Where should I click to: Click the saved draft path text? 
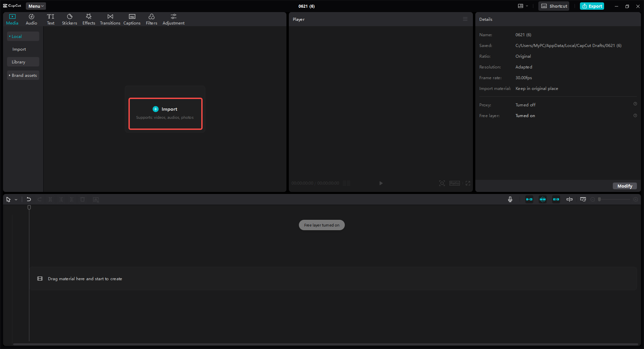point(569,46)
